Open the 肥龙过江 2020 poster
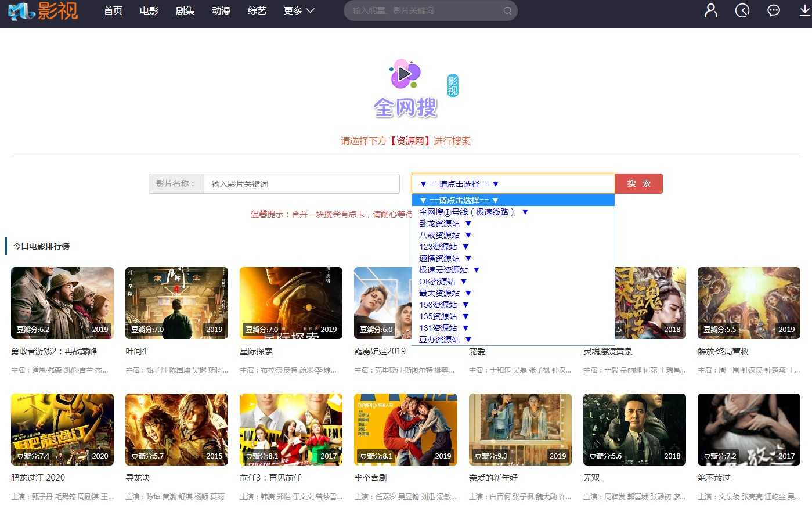812x505 pixels. 62,430
